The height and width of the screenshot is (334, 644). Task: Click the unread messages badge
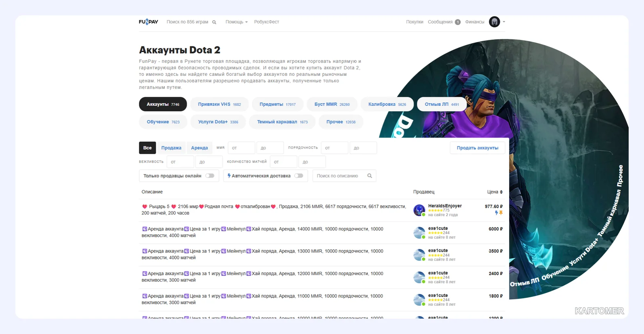(x=458, y=22)
